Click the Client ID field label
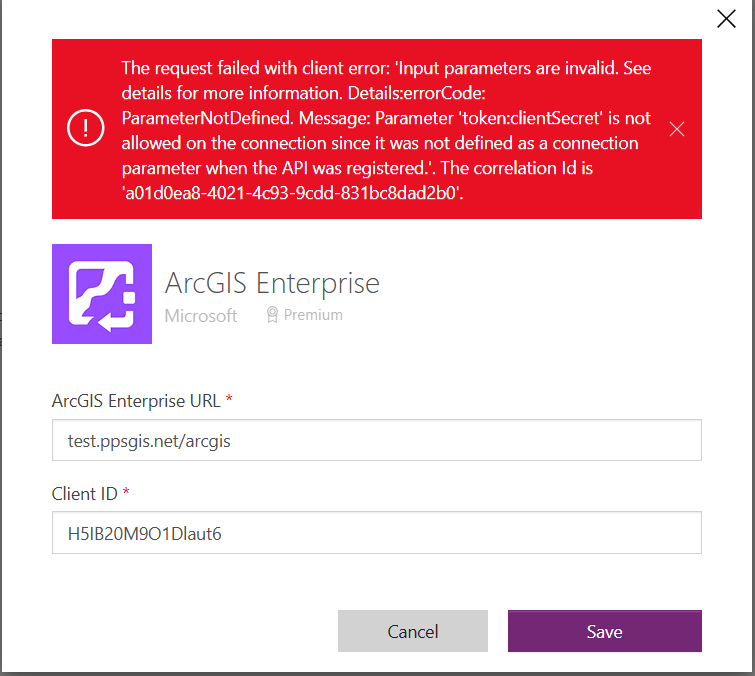The image size is (755, 676). [85, 494]
